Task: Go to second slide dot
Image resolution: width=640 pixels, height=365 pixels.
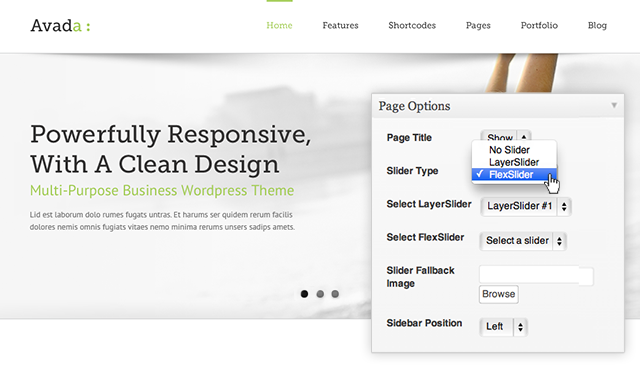Action: click(x=320, y=294)
